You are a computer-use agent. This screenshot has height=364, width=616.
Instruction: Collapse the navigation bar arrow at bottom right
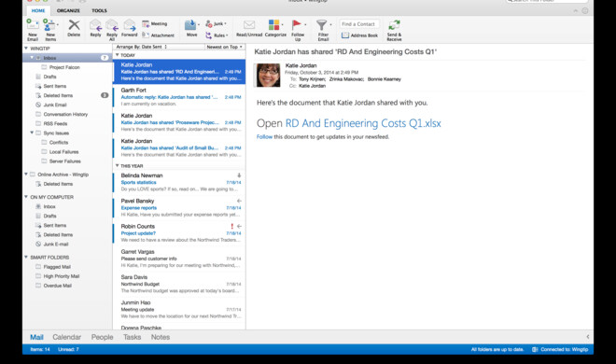pyautogui.click(x=588, y=337)
